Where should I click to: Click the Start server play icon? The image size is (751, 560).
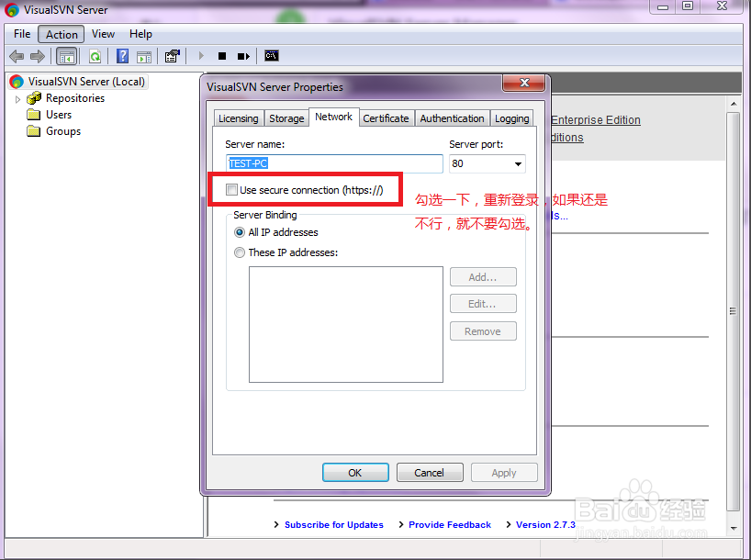coord(201,56)
